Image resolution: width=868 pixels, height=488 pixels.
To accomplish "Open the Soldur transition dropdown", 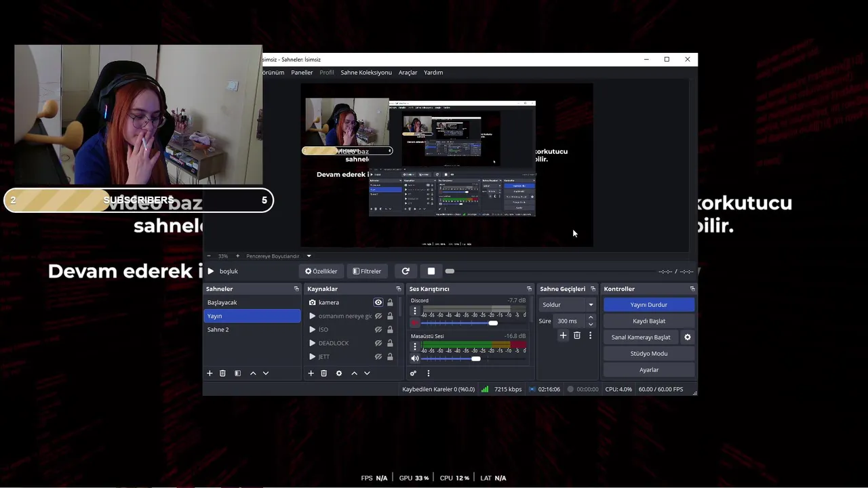I will click(x=568, y=304).
